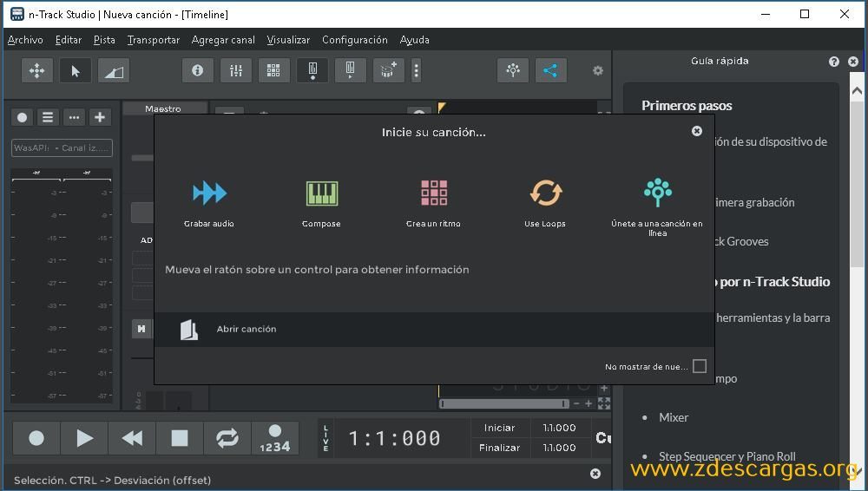Click the transport Play button
Viewport: 868px width, 491px height.
click(x=84, y=438)
